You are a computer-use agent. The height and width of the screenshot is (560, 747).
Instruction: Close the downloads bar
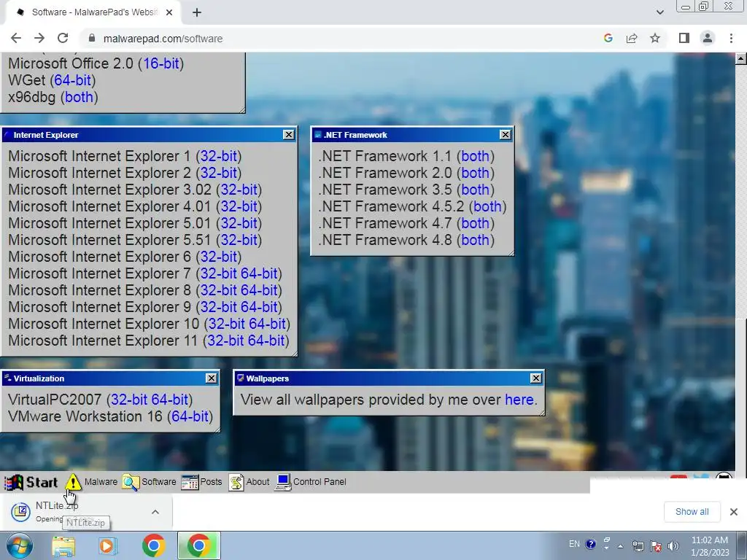click(734, 512)
